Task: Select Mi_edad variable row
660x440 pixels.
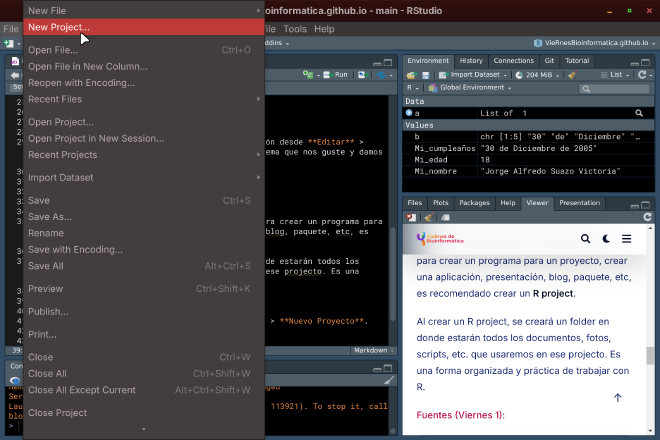Action: click(528, 160)
